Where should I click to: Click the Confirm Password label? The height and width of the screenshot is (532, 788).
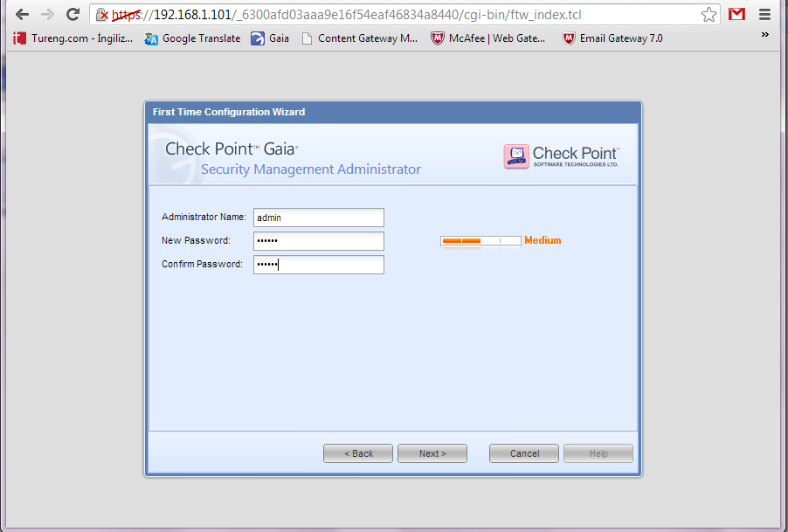click(202, 264)
